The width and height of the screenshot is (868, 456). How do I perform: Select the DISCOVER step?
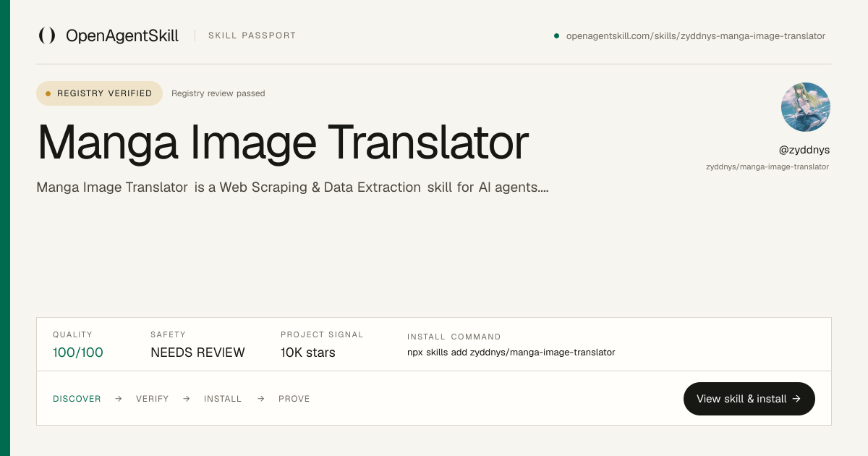click(x=77, y=399)
